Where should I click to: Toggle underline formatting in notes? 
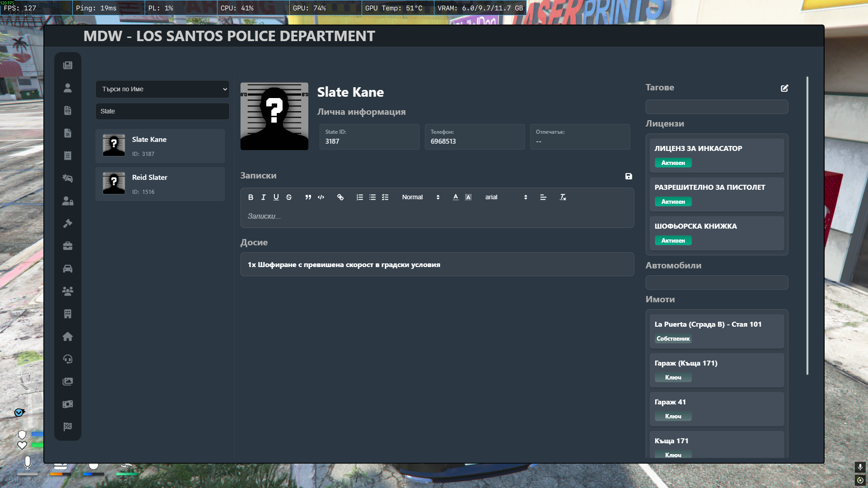276,197
